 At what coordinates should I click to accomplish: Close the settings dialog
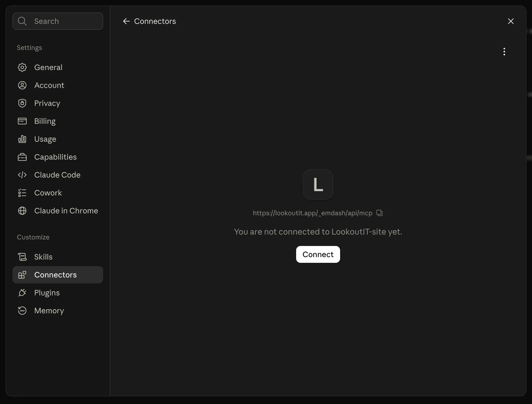511,21
